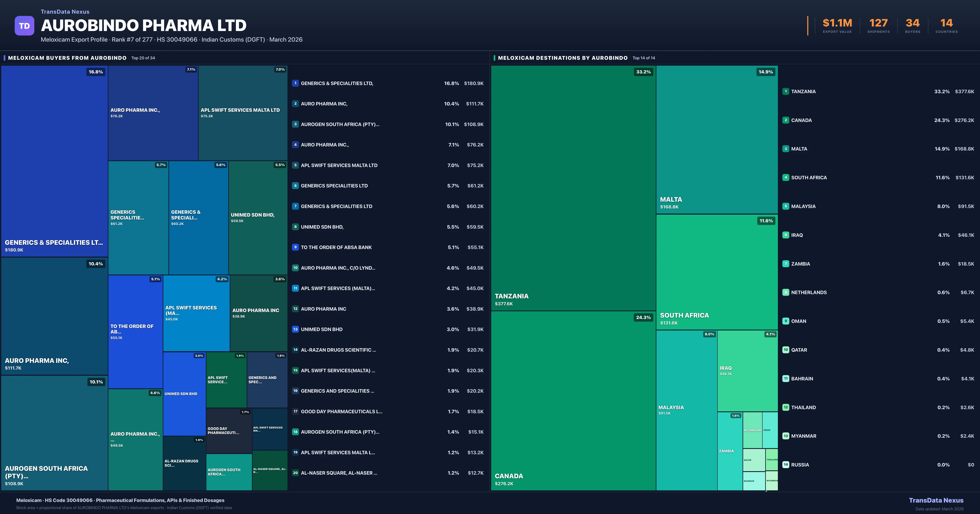Click the purple TD logo icon

point(24,26)
